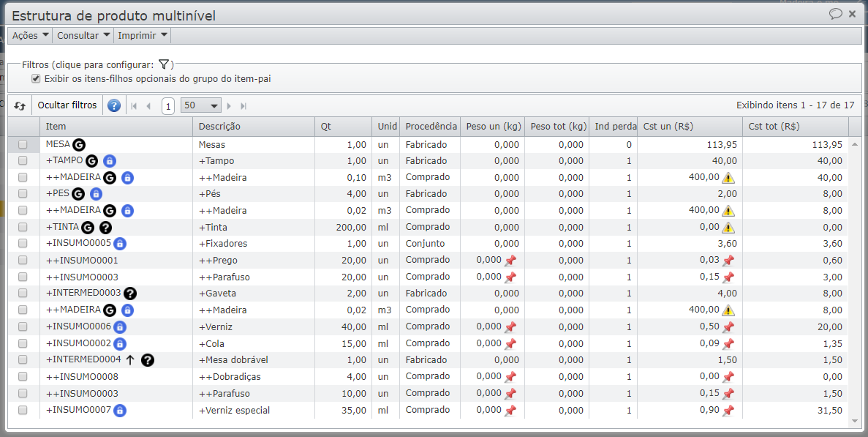Image resolution: width=868 pixels, height=437 pixels.
Task: Click the Conjunto procedência cell
Action: tap(430, 244)
